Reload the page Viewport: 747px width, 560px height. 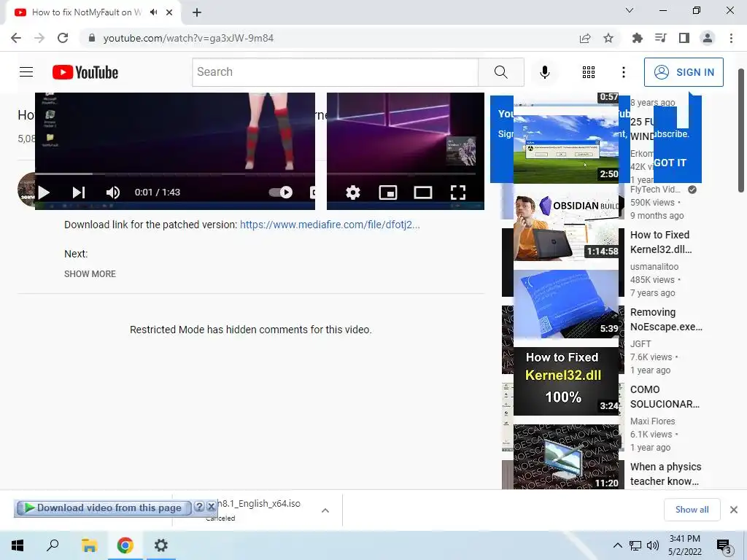click(x=63, y=38)
